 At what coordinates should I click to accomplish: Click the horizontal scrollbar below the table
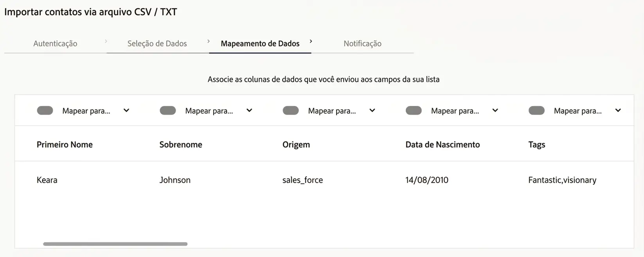[x=115, y=244]
